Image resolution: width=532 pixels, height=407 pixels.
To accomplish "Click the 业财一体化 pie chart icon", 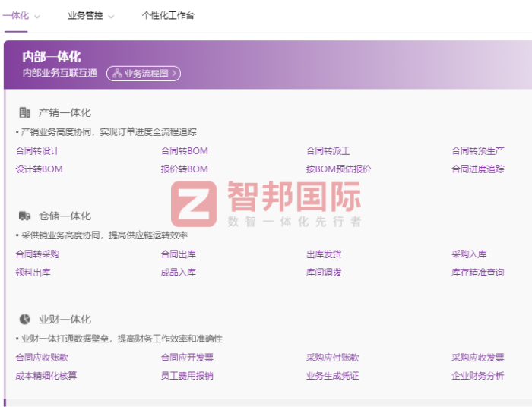I will point(25,319).
